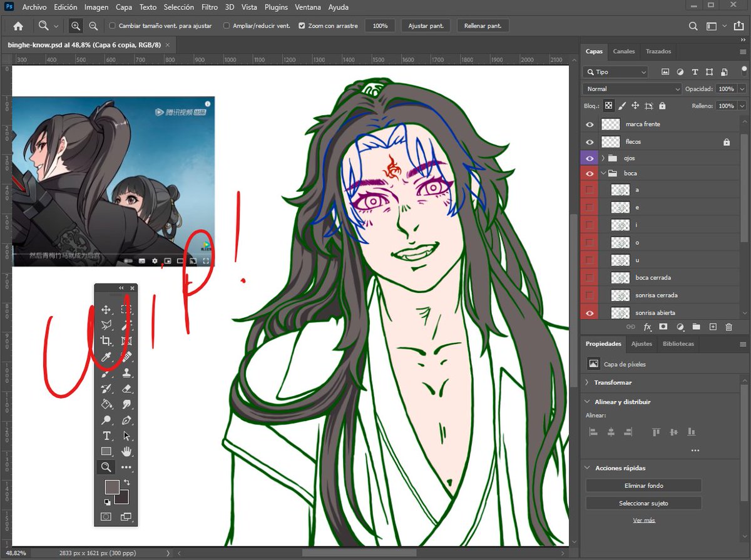Enable 'Cambiar tamaño vent. para ajustar' checkbox
Viewport: 751px width, 560px height.
(x=112, y=26)
